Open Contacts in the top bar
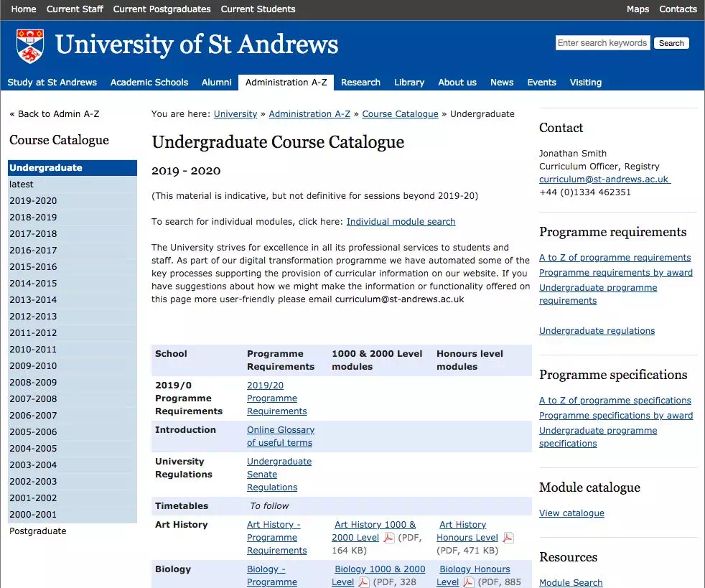The width and height of the screenshot is (705, 588). click(678, 9)
